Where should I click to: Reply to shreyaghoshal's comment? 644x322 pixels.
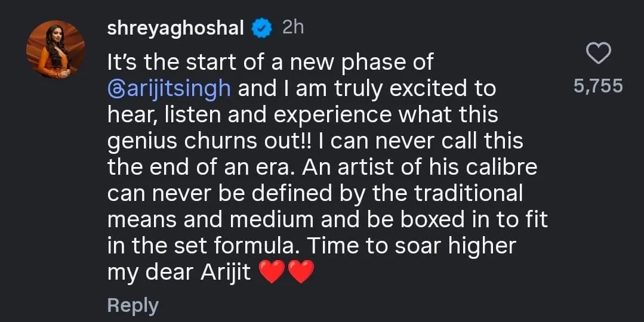(x=133, y=305)
